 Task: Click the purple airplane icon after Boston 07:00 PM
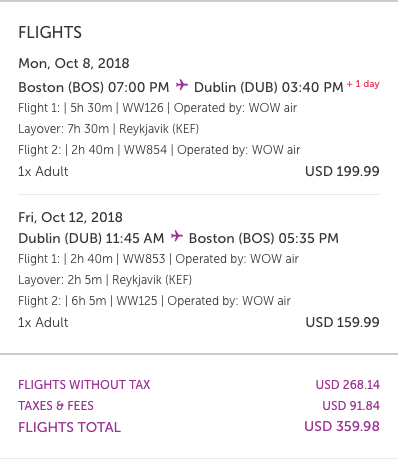point(182,85)
